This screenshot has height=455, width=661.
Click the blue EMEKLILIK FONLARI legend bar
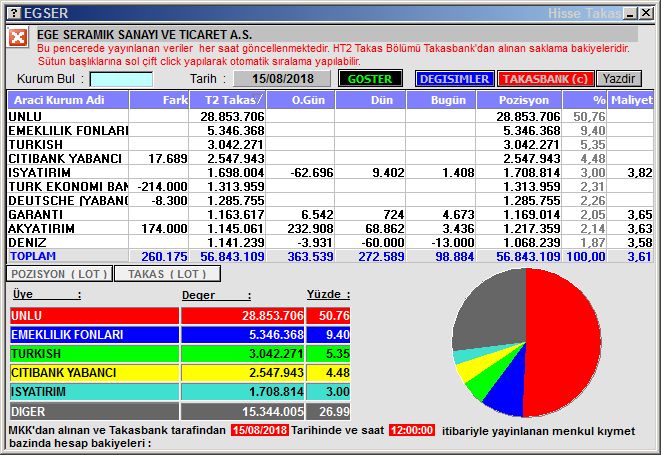[x=94, y=334]
